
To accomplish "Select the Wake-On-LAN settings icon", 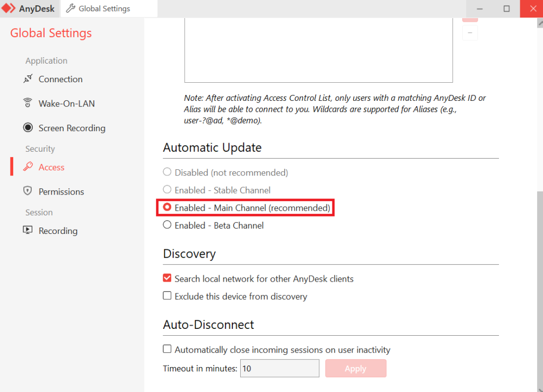I will pyautogui.click(x=28, y=103).
